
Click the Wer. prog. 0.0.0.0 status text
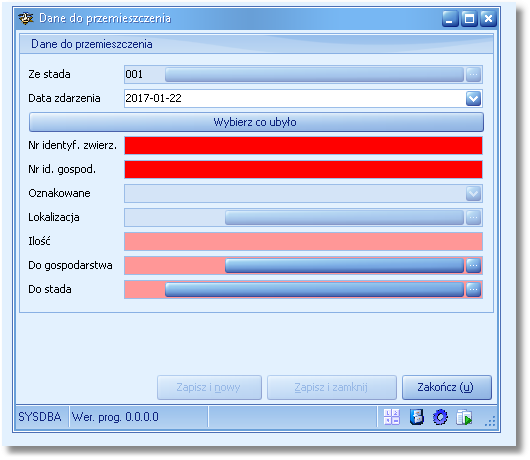point(115,417)
